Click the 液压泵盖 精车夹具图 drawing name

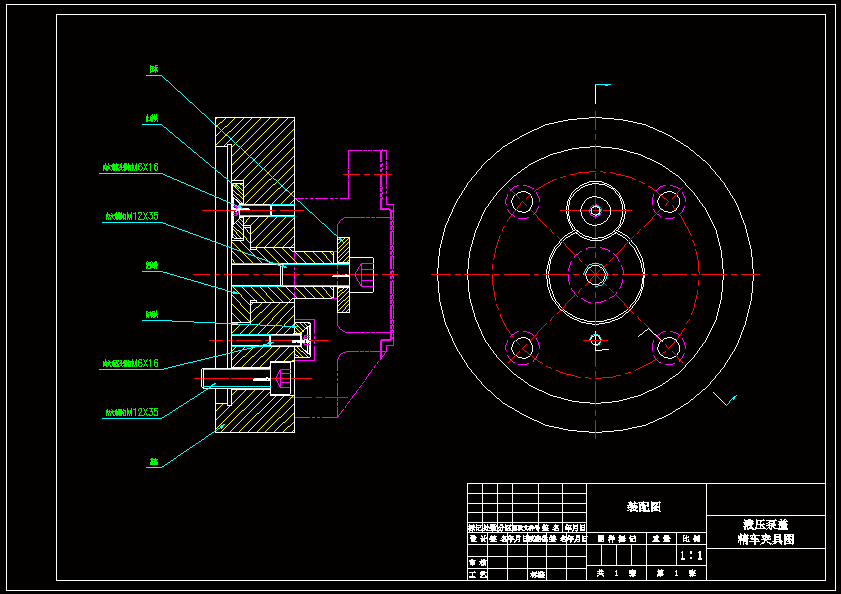[x=765, y=532]
